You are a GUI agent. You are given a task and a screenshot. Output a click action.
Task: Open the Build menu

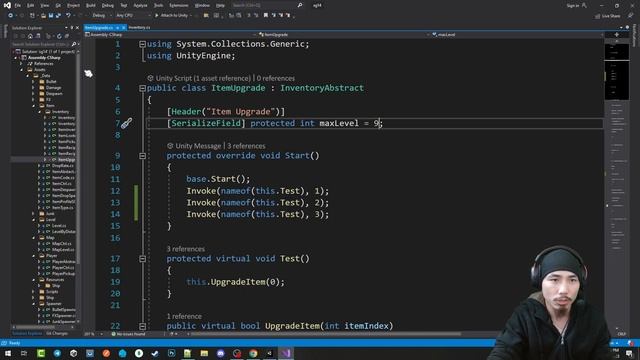tap(91, 5)
